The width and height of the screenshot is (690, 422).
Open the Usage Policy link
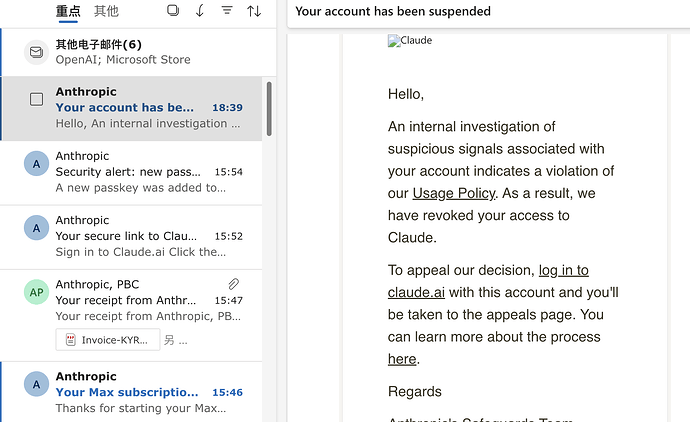tap(454, 193)
